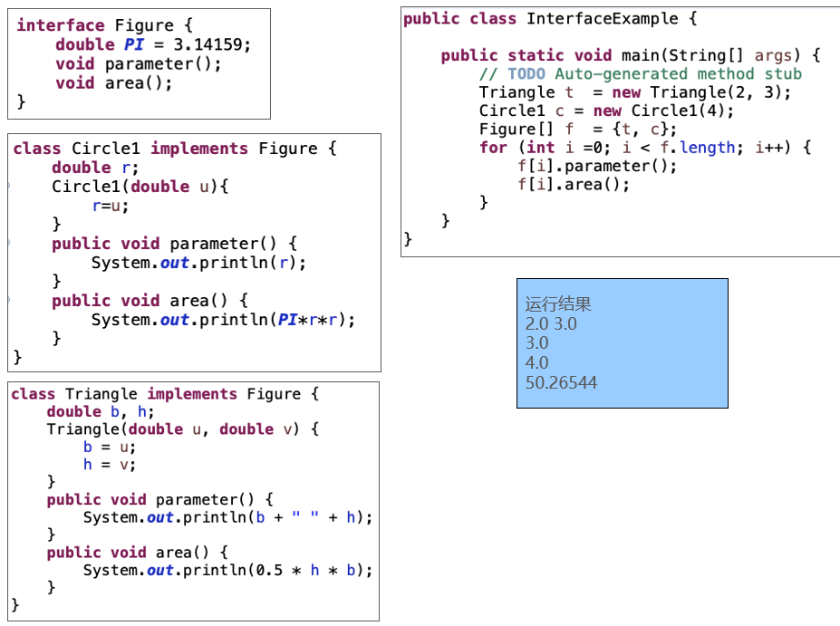840x626 pixels.
Task: Click the interface Figure declaration line
Action: [104, 25]
